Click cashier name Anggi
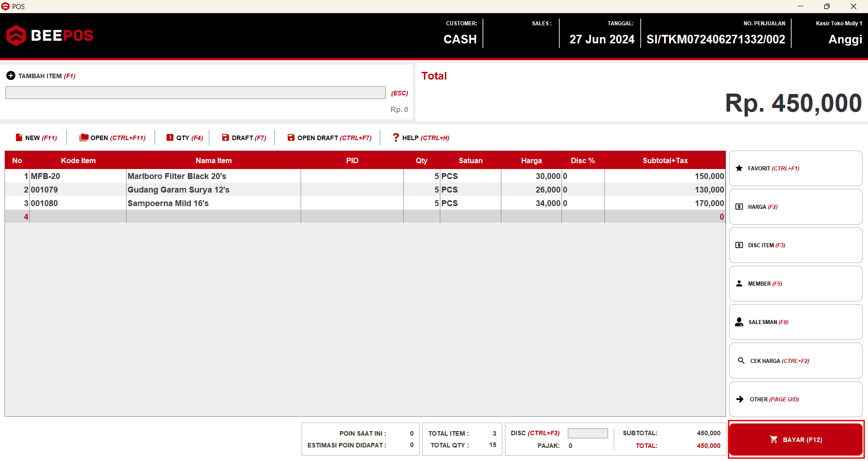The image size is (868, 461). pos(845,39)
